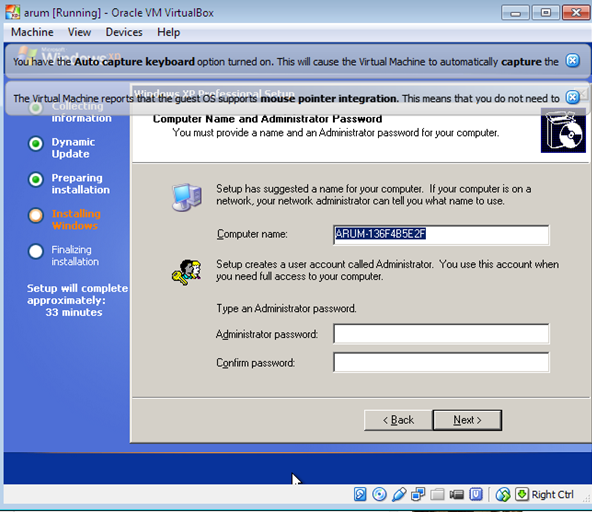592x514 pixels.
Task: Click the mouse integration status icon
Action: tap(503, 494)
